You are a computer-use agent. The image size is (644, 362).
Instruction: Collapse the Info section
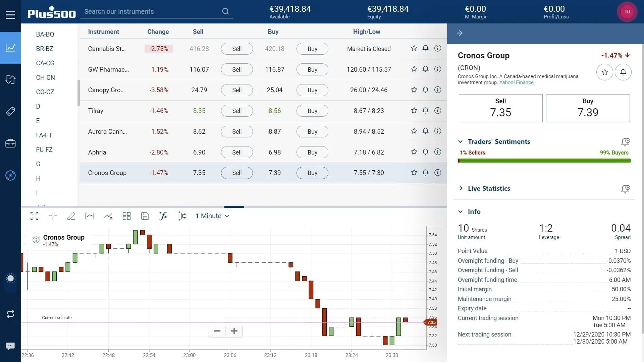461,212
